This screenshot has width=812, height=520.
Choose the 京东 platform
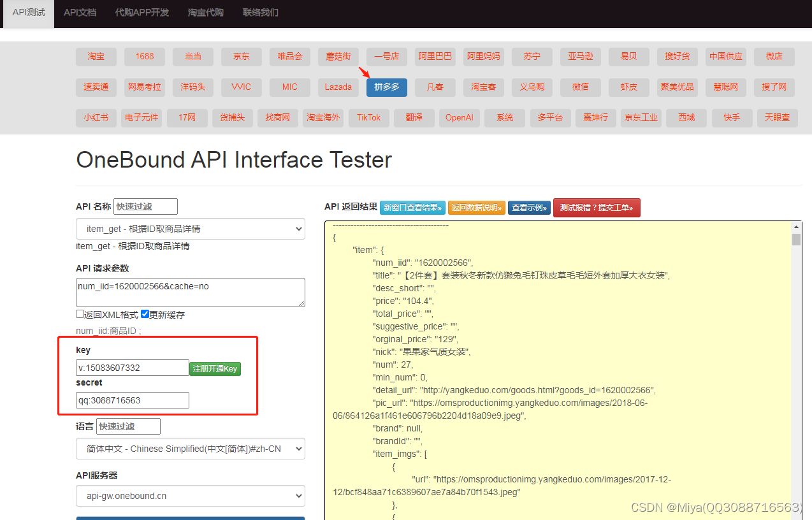(x=242, y=56)
